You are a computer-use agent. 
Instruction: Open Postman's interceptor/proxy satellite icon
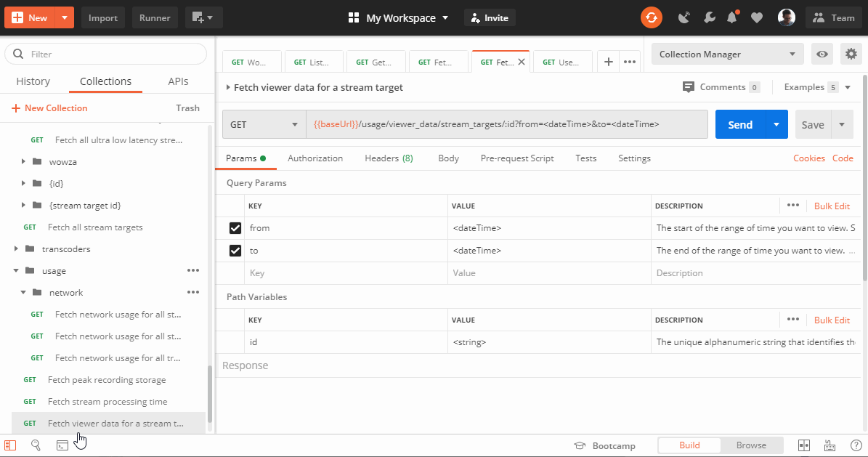[684, 17]
